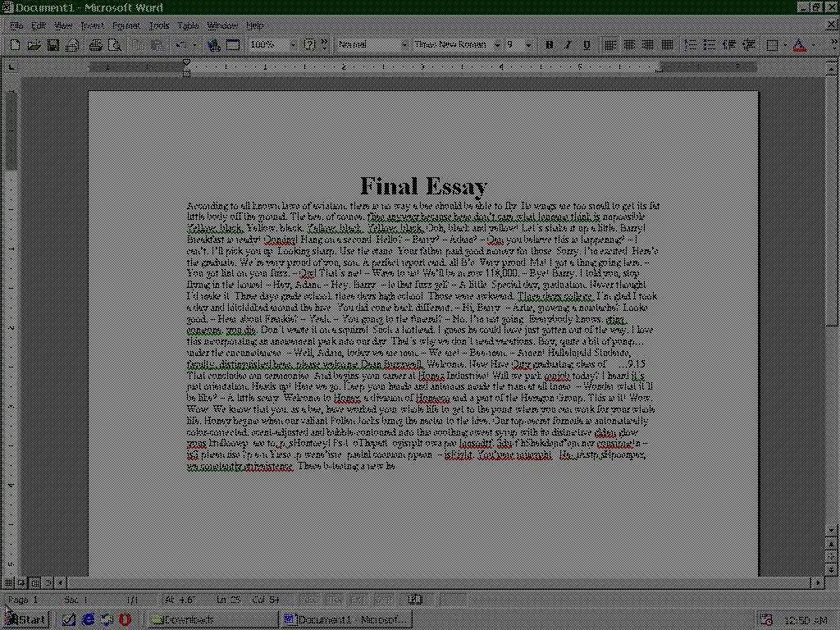This screenshot has width=840, height=630.
Task: Click the tab alignment selector beside the ruler
Action: (11, 67)
